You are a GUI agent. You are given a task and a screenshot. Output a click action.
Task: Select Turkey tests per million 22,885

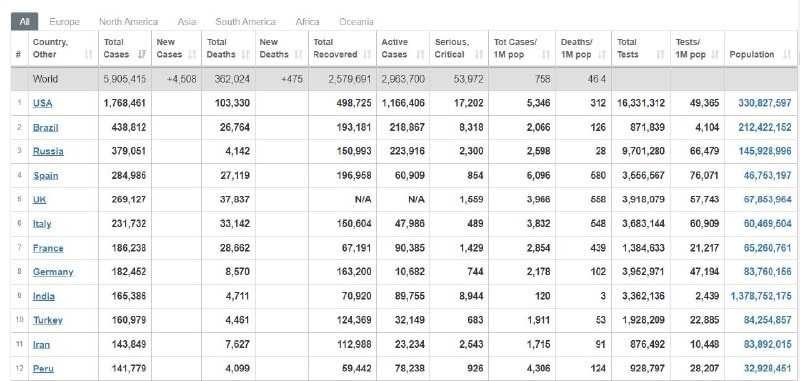[x=705, y=320]
